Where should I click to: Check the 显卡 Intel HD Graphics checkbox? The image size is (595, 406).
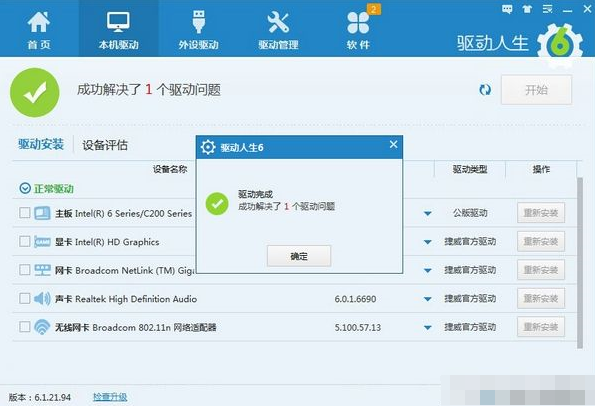(25, 241)
